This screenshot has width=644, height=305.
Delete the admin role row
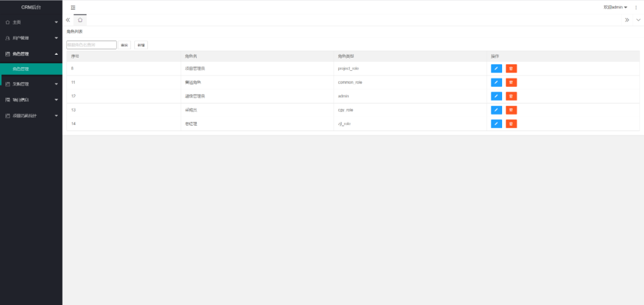tap(512, 96)
